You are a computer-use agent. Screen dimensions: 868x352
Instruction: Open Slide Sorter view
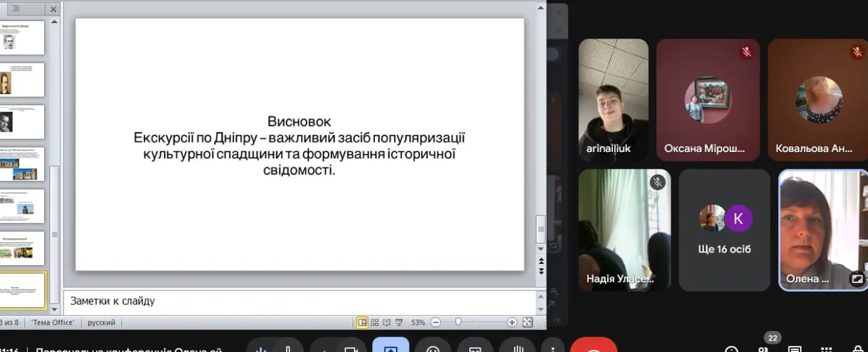(x=374, y=323)
